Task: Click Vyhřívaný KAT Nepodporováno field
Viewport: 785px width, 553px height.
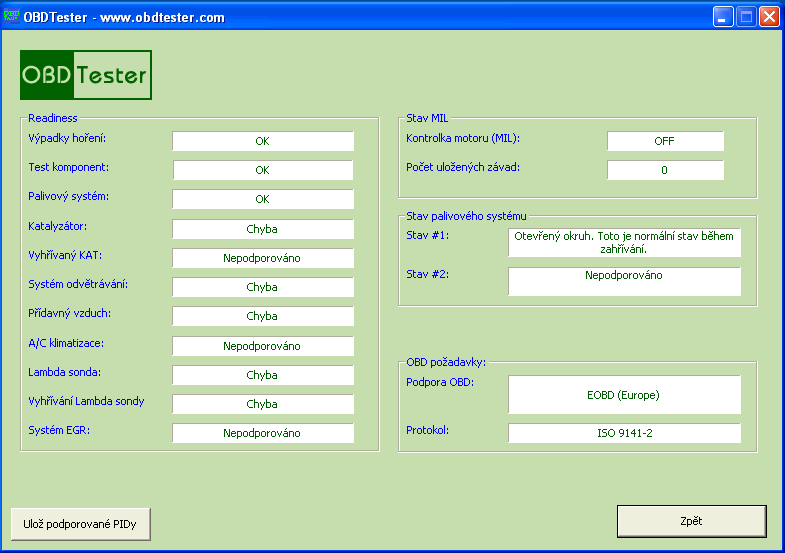Action: [263, 258]
